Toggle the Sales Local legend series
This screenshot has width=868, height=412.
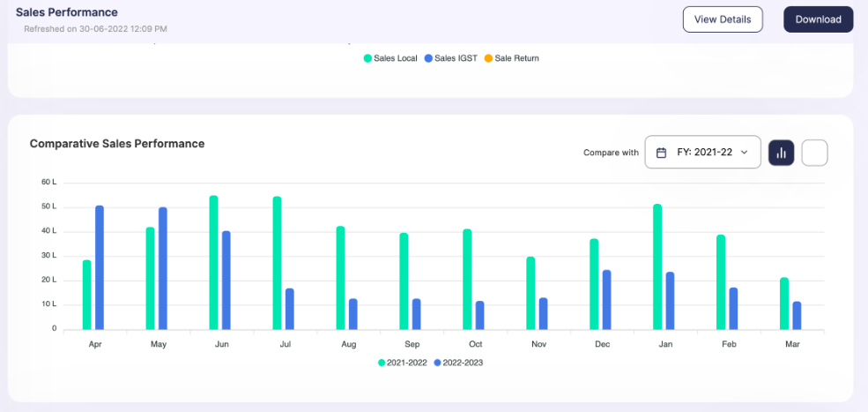pos(390,58)
